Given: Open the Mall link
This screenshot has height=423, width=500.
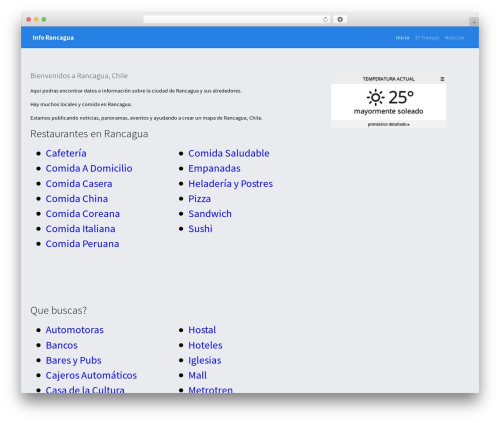Looking at the screenshot, I should coord(197,375).
